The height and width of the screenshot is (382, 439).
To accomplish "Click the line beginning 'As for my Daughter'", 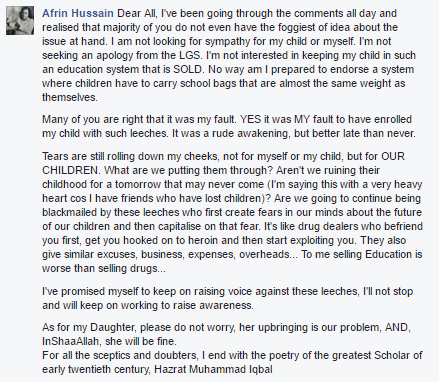I will coord(226,334).
